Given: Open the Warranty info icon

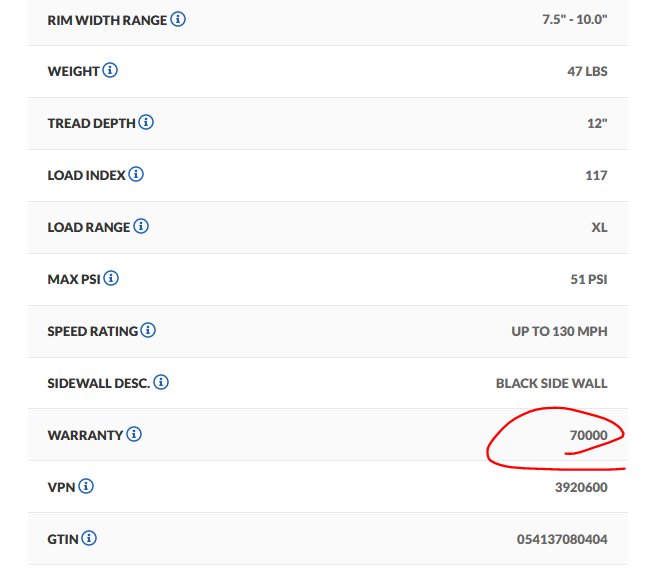Looking at the screenshot, I should pos(134,434).
